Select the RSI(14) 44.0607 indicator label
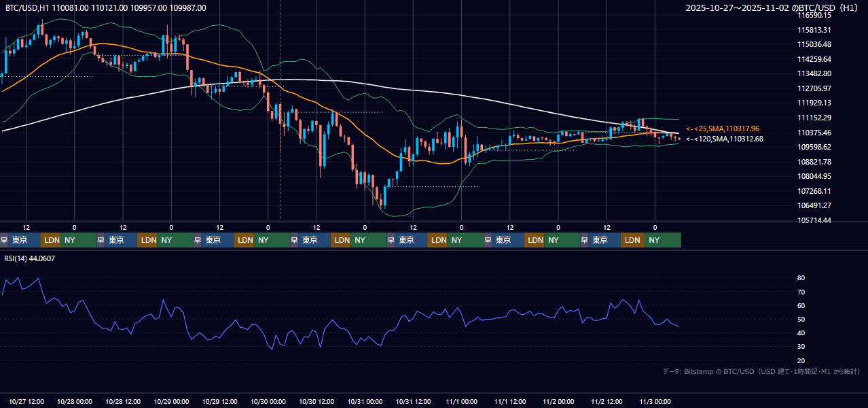The height and width of the screenshot is (408, 868). click(30, 258)
